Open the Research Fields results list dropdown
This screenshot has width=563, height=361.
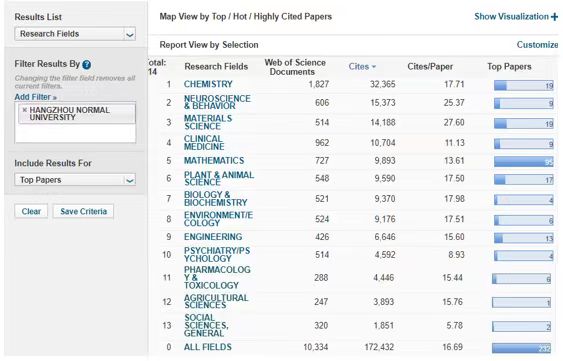point(75,34)
